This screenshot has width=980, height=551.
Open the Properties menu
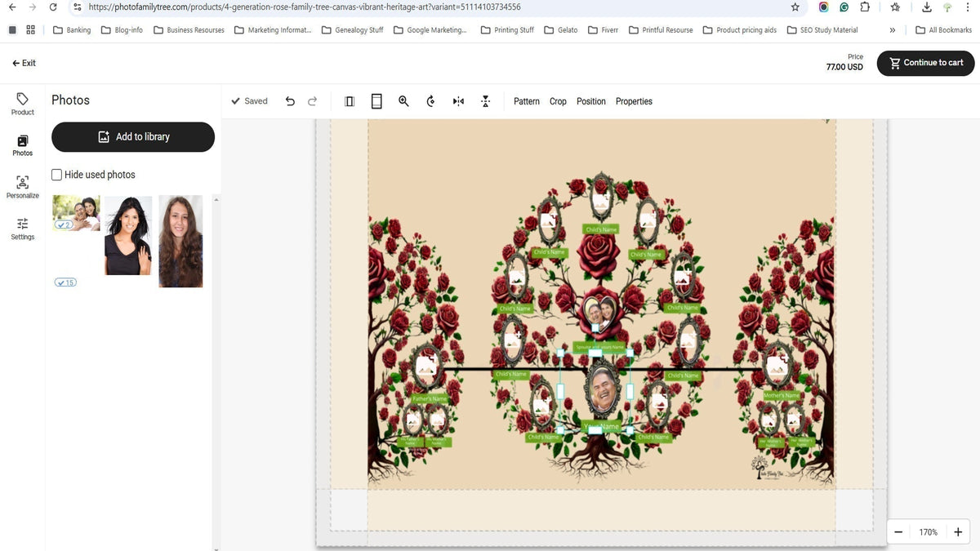(x=634, y=101)
